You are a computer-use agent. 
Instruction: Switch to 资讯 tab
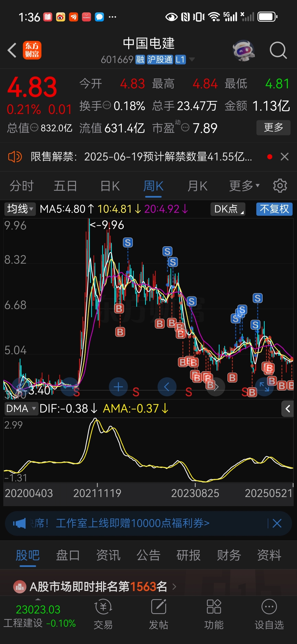point(108,555)
